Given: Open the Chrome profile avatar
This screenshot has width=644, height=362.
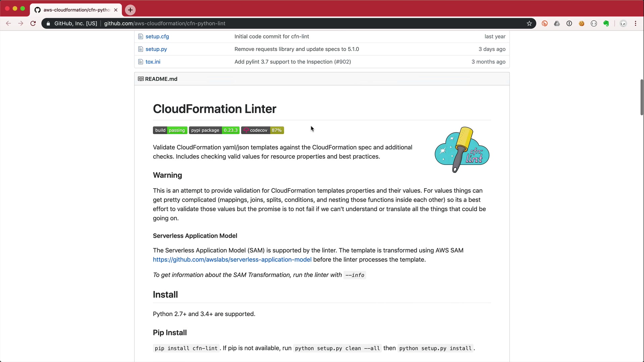Looking at the screenshot, I should tap(623, 23).
